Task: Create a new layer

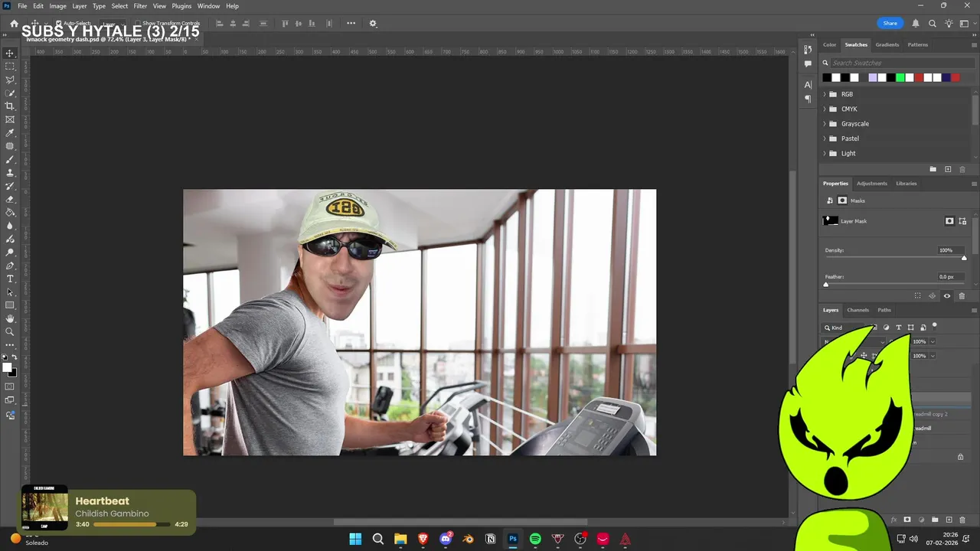Action: 949,520
